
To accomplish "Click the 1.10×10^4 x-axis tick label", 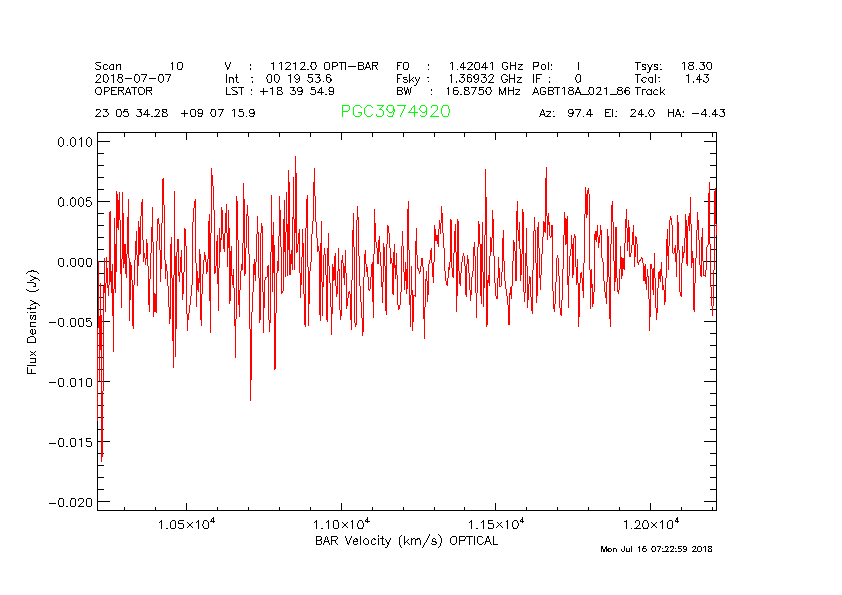I will (342, 525).
